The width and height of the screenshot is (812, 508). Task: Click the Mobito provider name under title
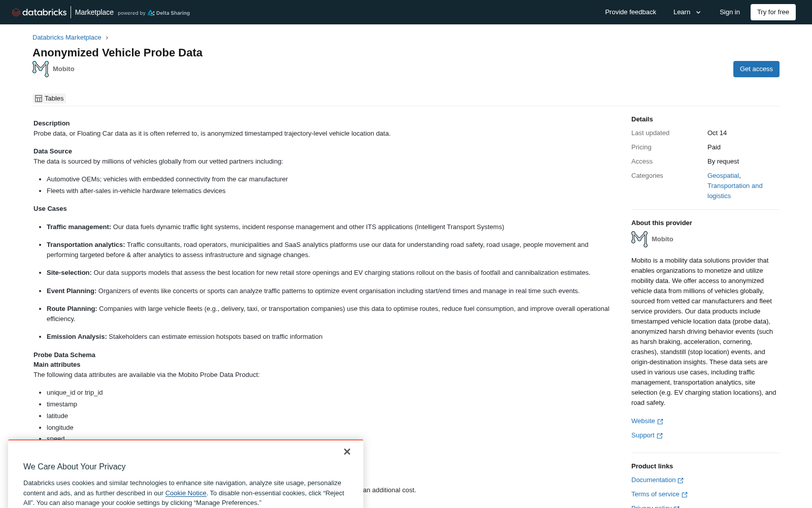(63, 69)
